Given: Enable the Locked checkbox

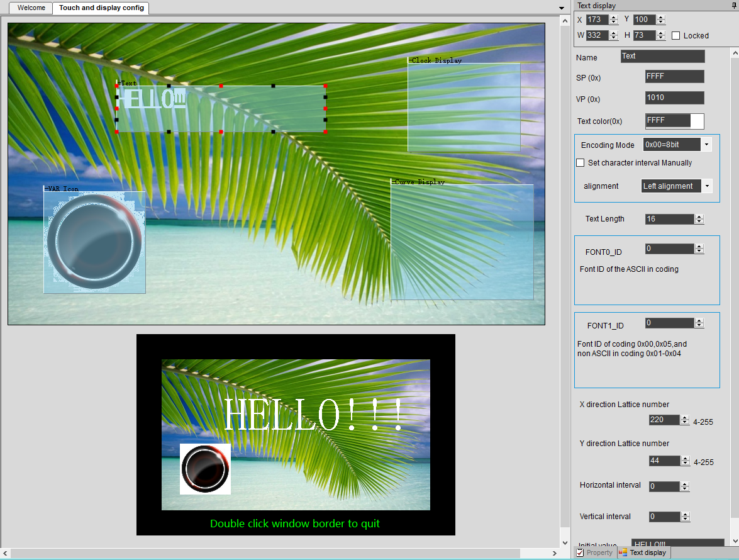Looking at the screenshot, I should point(676,36).
